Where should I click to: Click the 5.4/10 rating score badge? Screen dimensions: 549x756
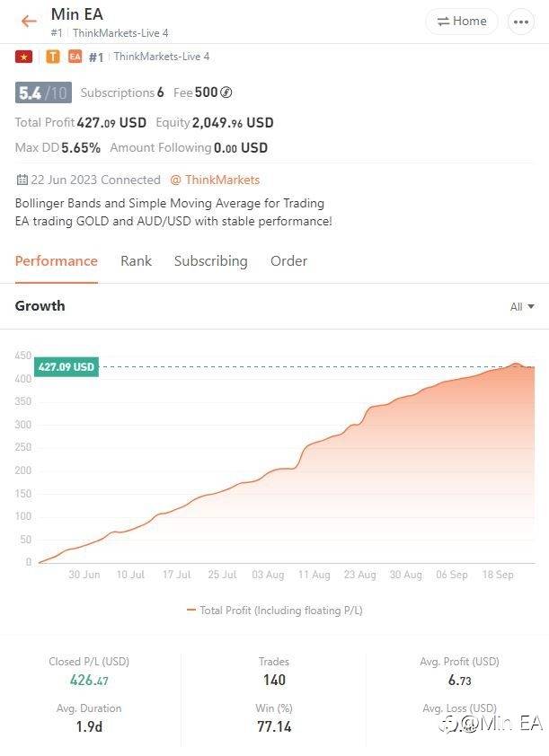[43, 92]
